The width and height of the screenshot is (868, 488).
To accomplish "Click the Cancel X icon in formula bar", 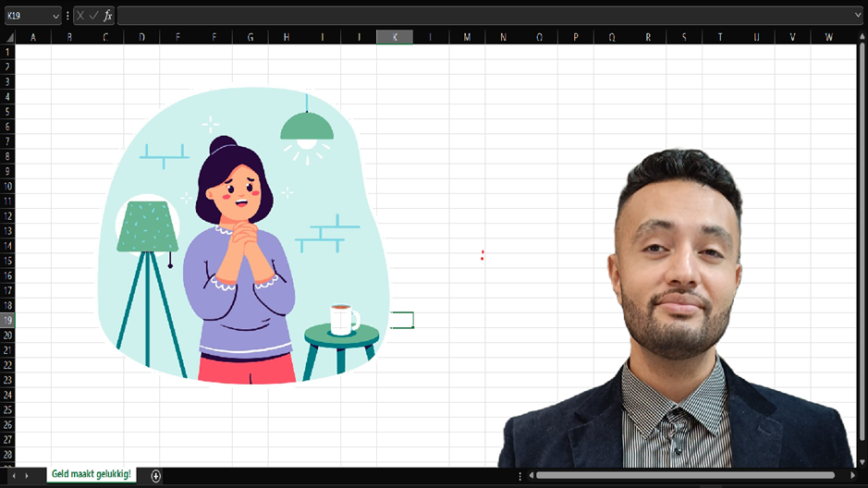I will [x=81, y=16].
